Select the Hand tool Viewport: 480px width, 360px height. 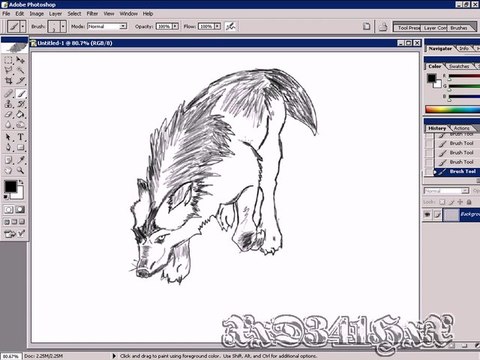(x=8, y=170)
